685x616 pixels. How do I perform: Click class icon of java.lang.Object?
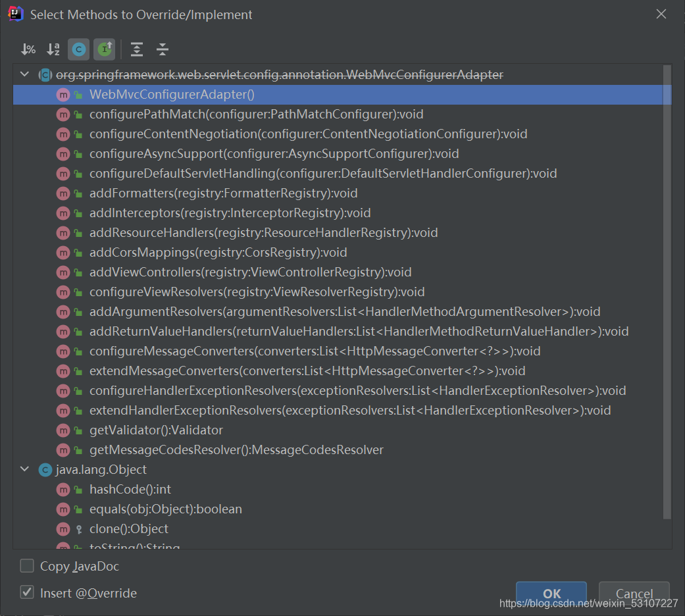click(45, 470)
